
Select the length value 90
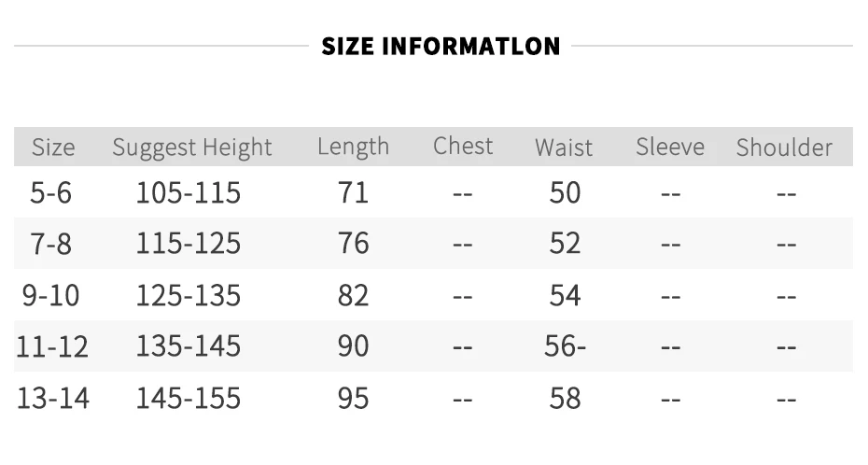point(354,346)
